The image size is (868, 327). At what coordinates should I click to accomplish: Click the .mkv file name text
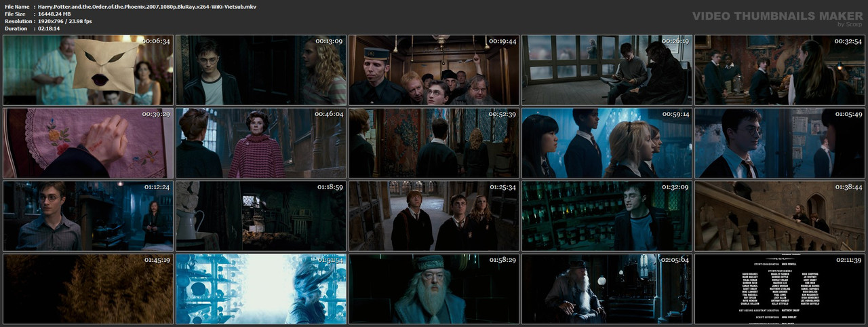(147, 6)
